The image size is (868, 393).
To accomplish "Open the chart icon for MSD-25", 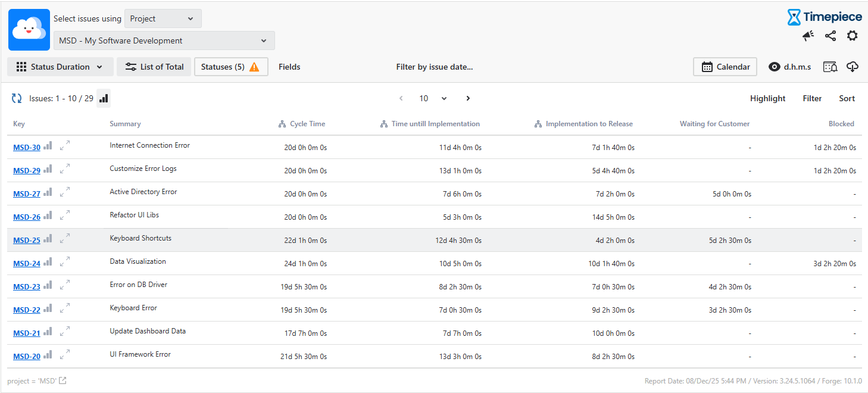I will 48,239.
